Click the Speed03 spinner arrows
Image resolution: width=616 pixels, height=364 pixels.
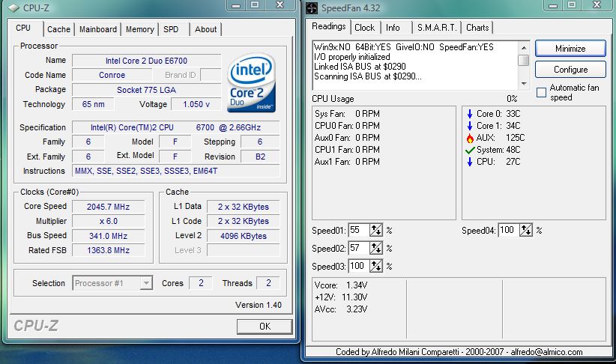376,266
